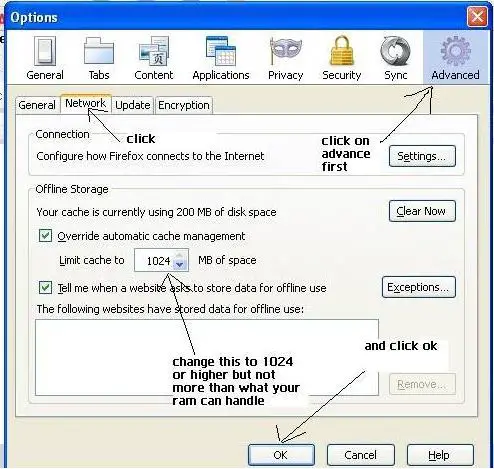Open the Update sub-tab
Screen dimensions: 494x469
point(133,105)
